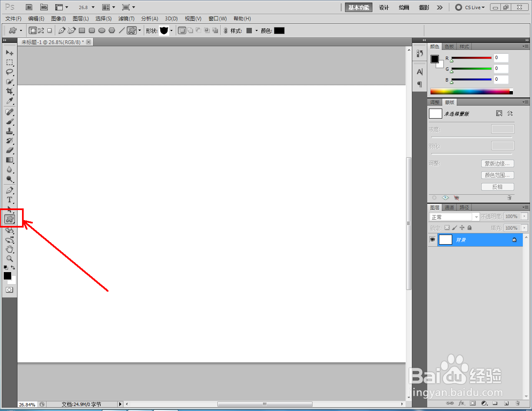Choose the Rectangle shape in options bar
Screen dimensions: 532x411
tap(82, 30)
